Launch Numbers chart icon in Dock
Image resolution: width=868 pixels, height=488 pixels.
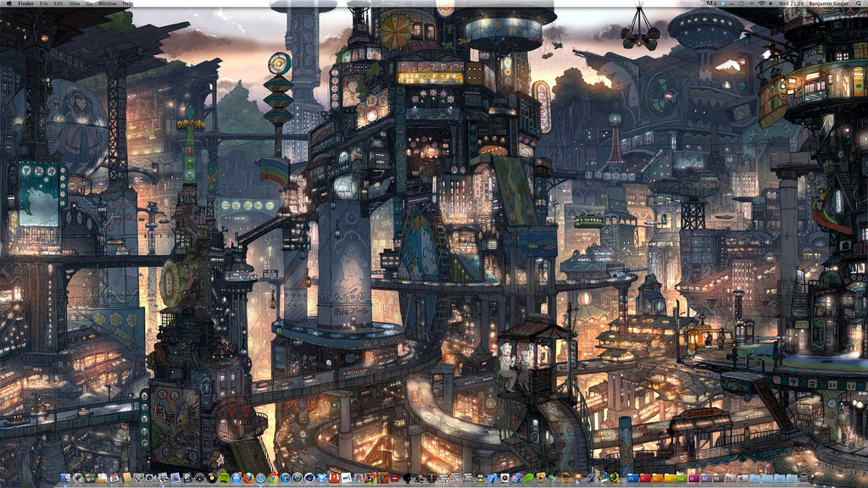[x=603, y=478]
